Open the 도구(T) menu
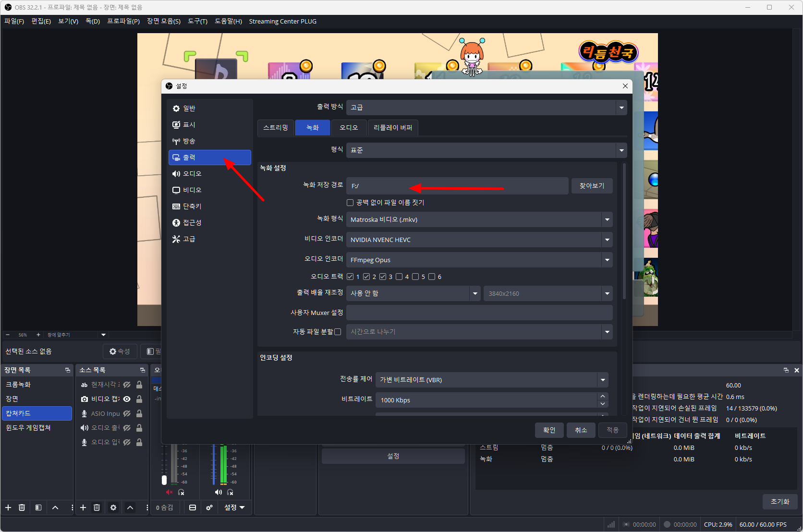The image size is (803, 532). pyautogui.click(x=197, y=21)
